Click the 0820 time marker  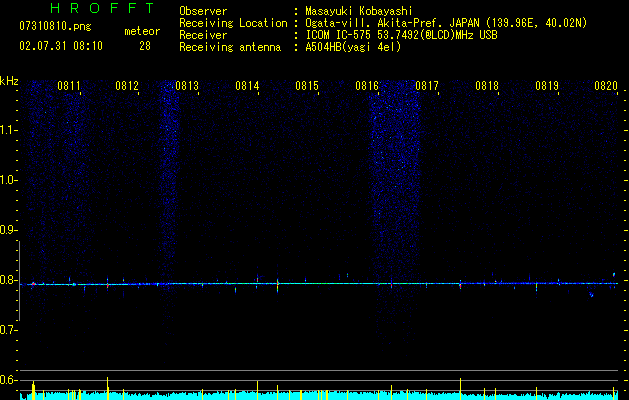(x=606, y=86)
